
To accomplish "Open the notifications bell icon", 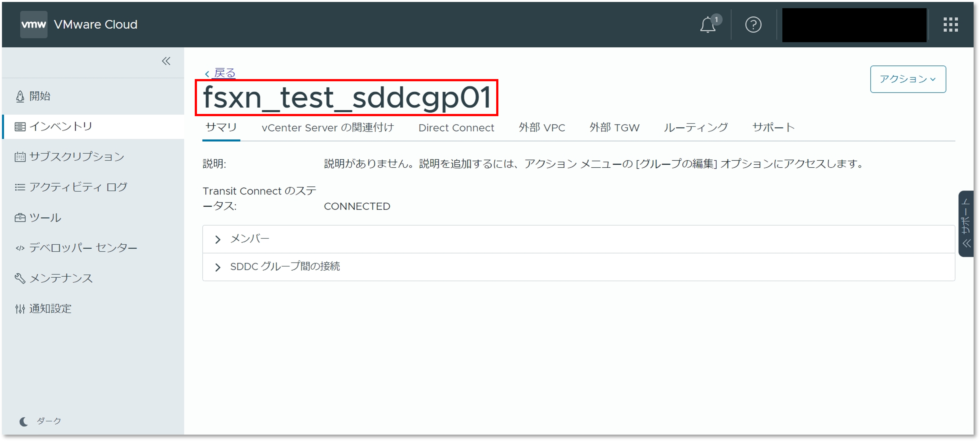I will point(708,25).
